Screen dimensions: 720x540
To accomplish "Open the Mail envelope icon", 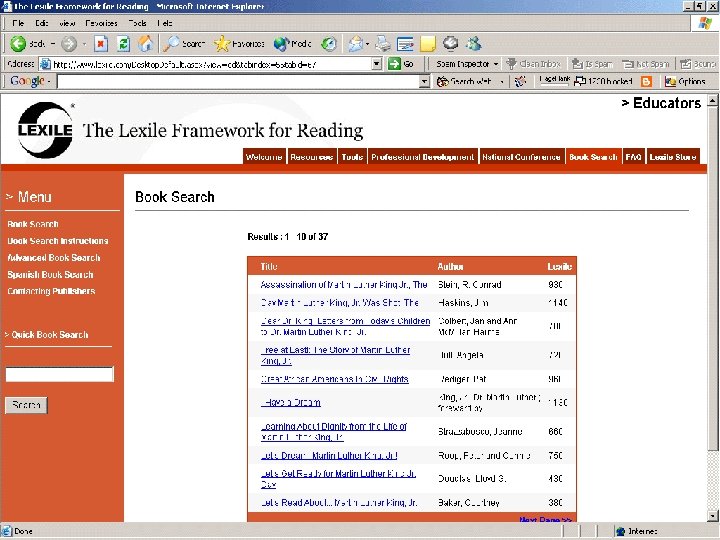I will pyautogui.click(x=355, y=44).
